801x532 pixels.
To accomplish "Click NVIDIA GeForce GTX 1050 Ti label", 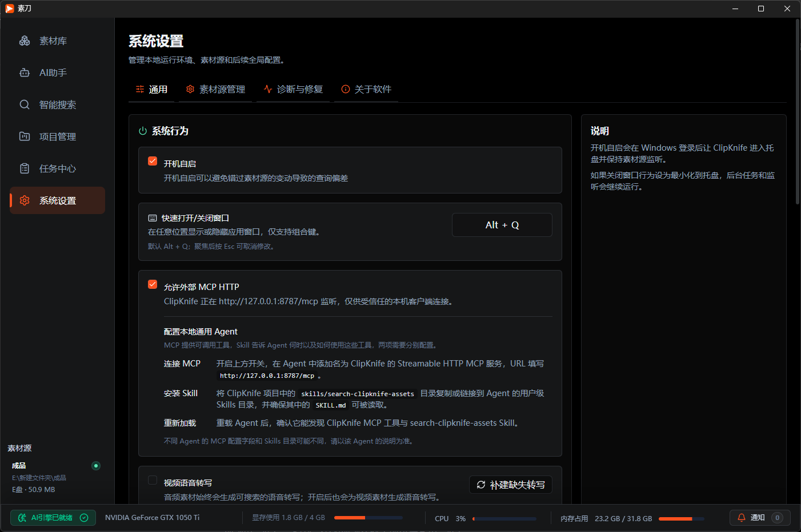I will tap(153, 518).
